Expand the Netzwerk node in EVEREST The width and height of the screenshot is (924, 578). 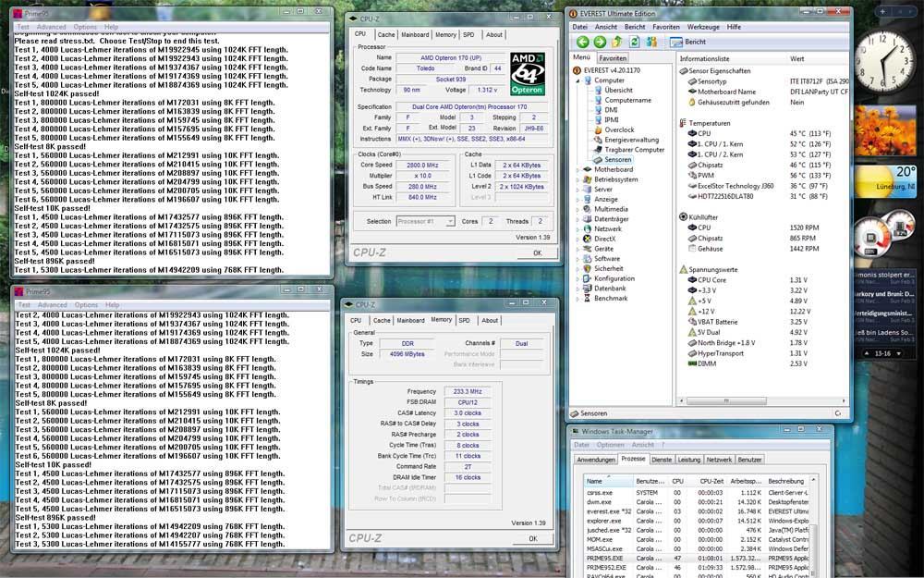point(577,228)
